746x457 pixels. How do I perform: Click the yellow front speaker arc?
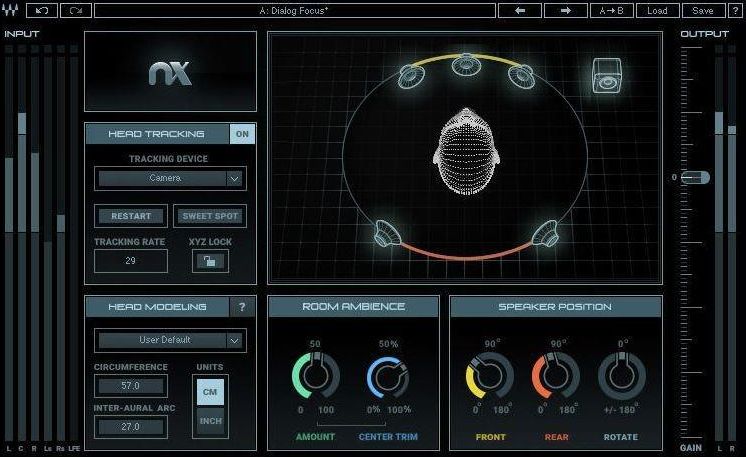[466, 57]
